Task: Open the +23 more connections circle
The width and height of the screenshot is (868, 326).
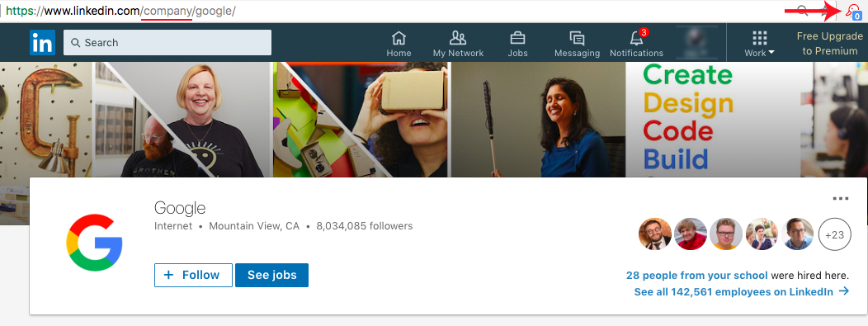Action: pyautogui.click(x=834, y=234)
